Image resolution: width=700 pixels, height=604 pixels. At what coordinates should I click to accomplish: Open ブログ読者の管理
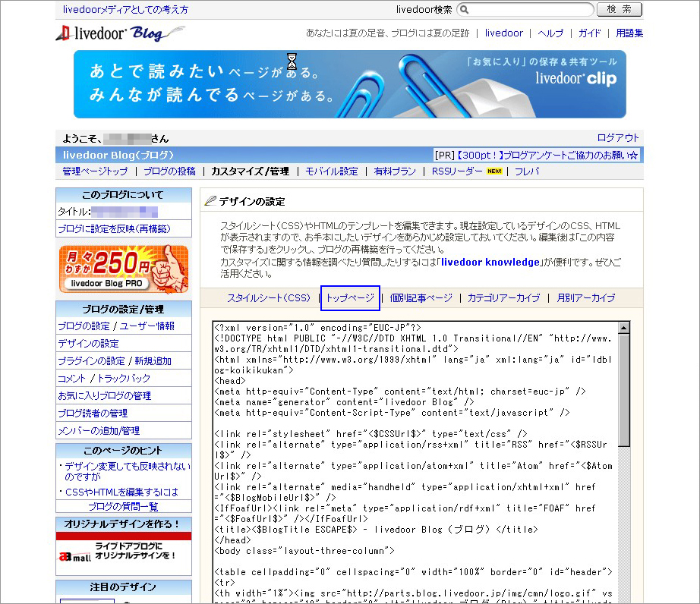point(93,413)
